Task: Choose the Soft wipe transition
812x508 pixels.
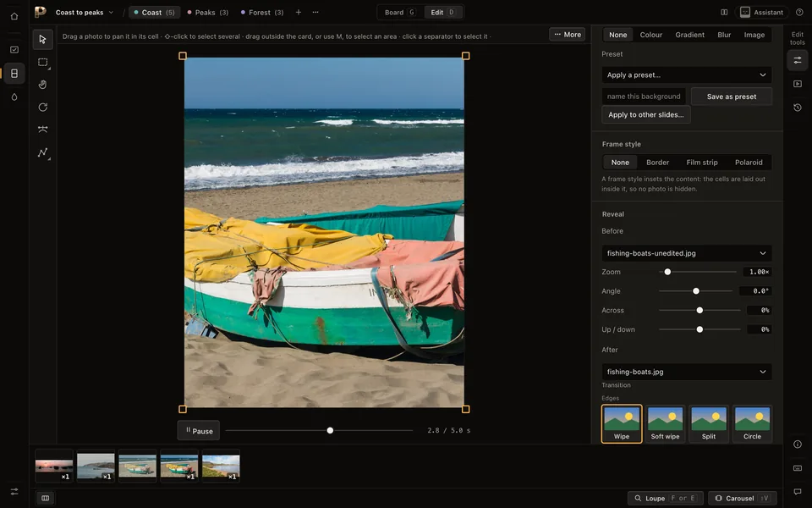Action: point(665,424)
